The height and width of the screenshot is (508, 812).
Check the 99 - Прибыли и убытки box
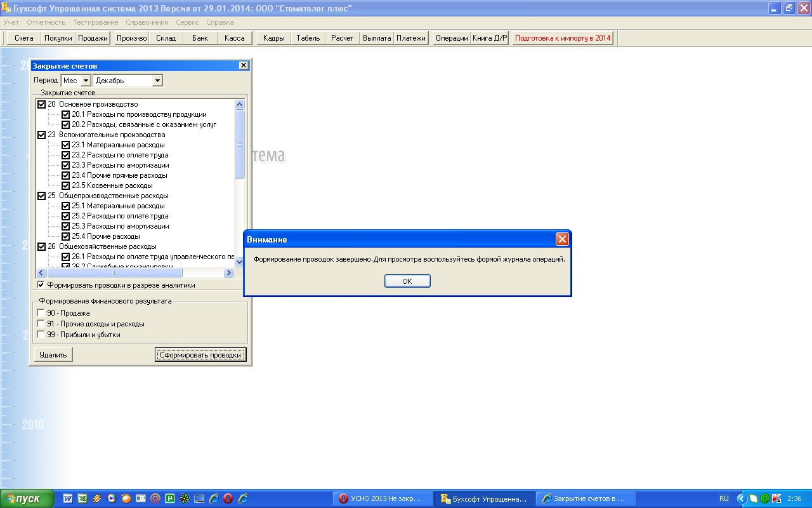(41, 335)
